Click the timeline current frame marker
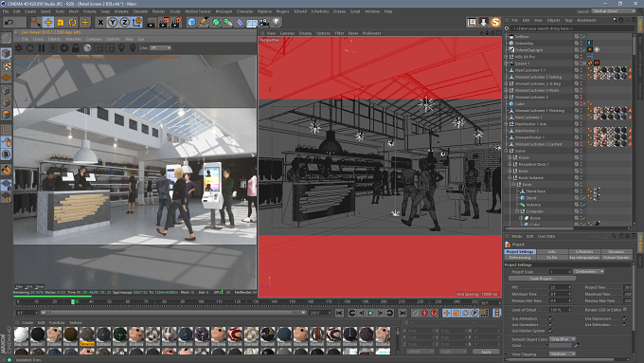Image resolution: width=644 pixels, height=363 pixels. pos(73,301)
